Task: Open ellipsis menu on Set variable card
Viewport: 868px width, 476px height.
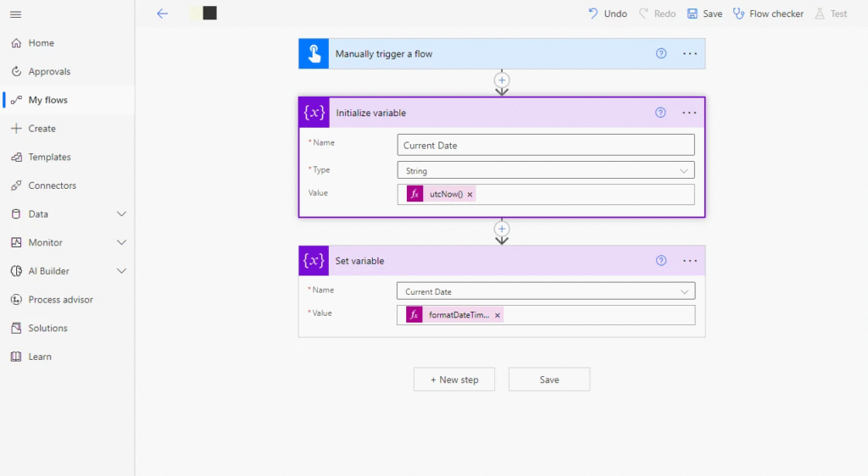Action: coord(689,261)
